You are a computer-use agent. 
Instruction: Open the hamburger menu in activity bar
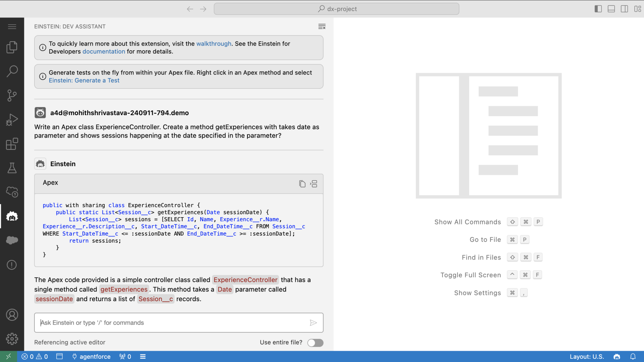coord(12,26)
